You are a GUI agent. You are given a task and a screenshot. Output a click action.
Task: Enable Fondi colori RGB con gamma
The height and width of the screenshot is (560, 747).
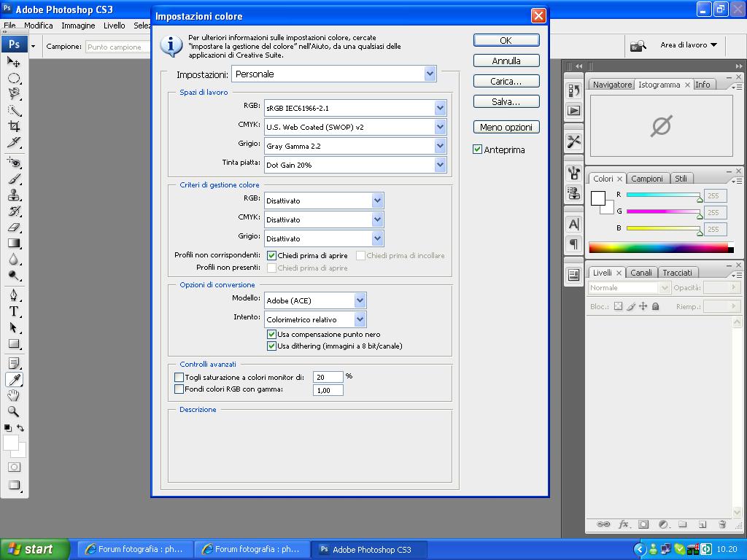tap(179, 389)
